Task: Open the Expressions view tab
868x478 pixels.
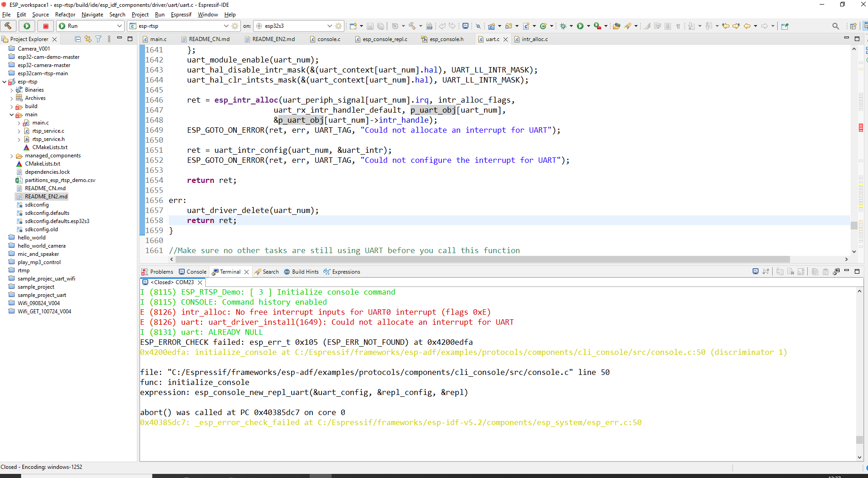Action: coord(342,272)
